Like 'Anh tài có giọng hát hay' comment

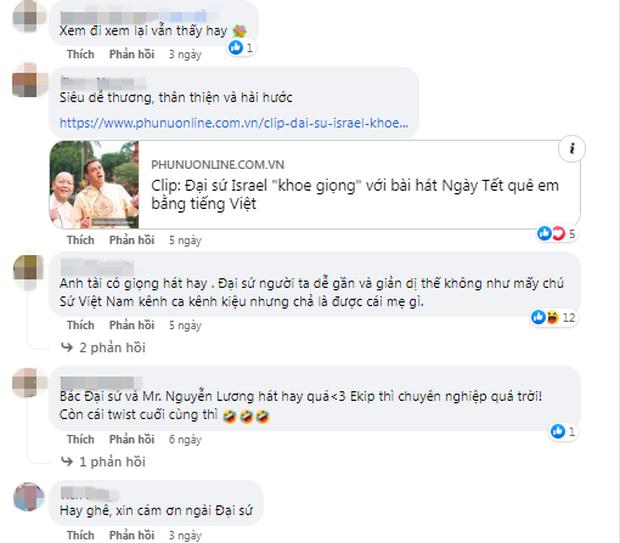click(x=80, y=325)
